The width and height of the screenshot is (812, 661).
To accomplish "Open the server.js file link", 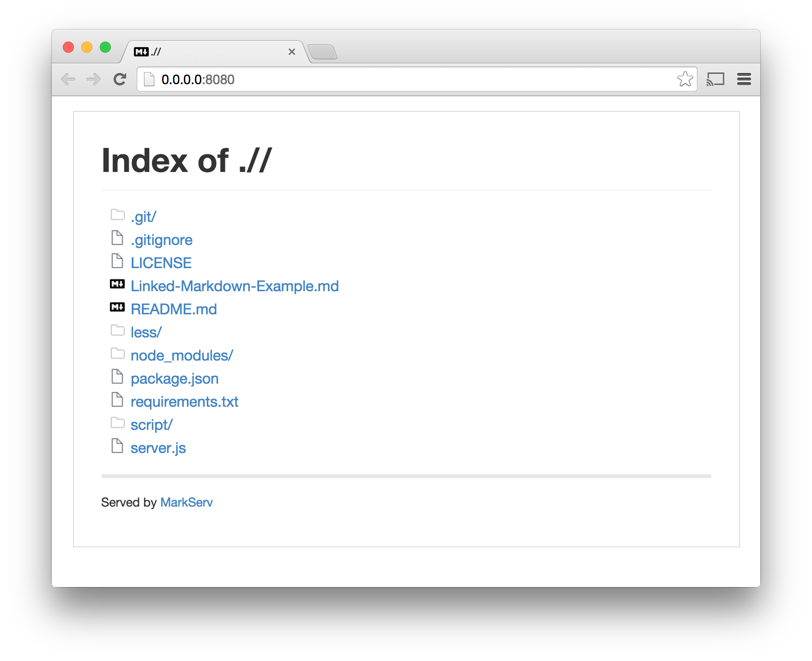I will tap(158, 448).
